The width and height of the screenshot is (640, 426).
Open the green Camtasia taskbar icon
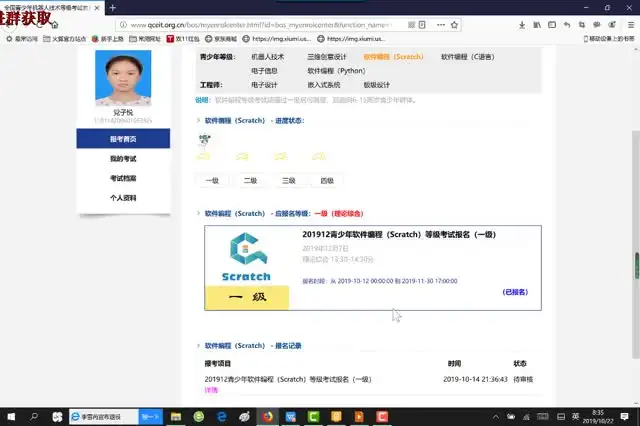point(313,417)
